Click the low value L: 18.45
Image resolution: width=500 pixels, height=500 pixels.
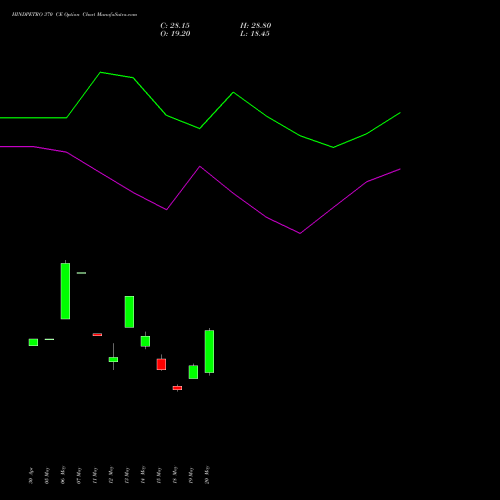click(x=255, y=34)
